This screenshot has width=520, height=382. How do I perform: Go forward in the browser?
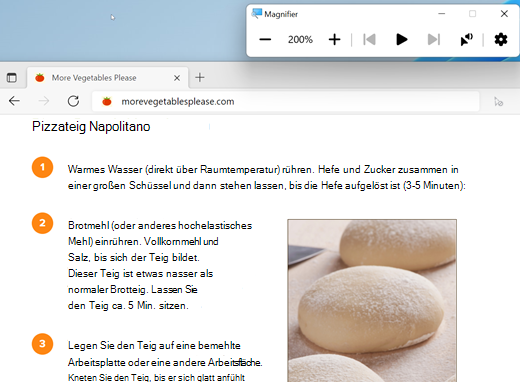pos(44,101)
